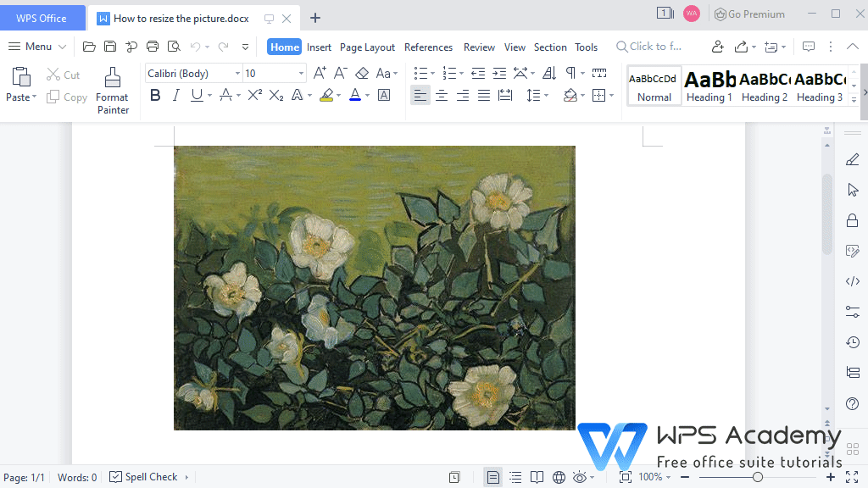868x488 pixels.
Task: Open the font size dropdown
Action: (301, 73)
